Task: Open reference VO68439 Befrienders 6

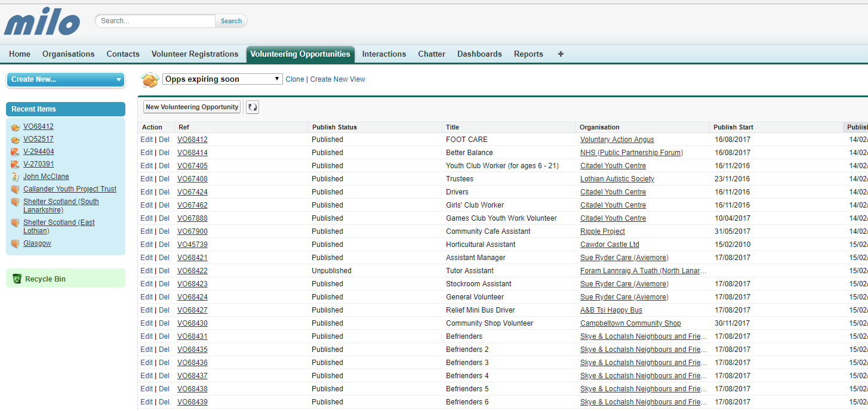Action: tap(192, 402)
